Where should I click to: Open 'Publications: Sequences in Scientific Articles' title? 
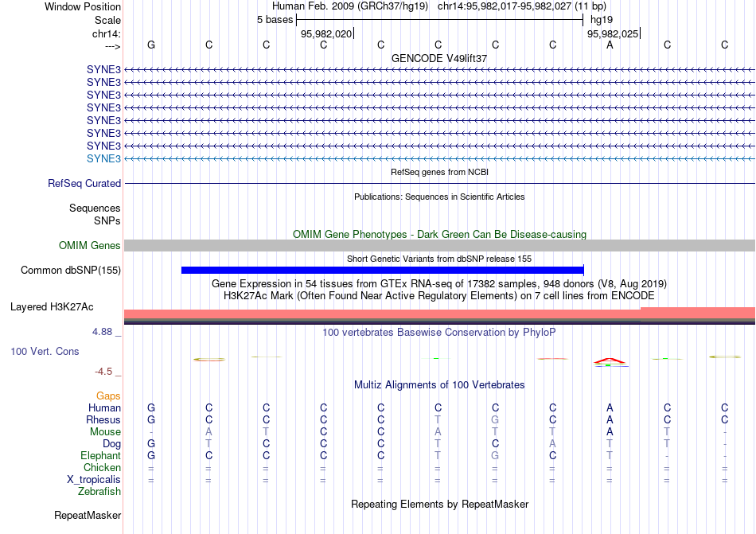pos(439,197)
